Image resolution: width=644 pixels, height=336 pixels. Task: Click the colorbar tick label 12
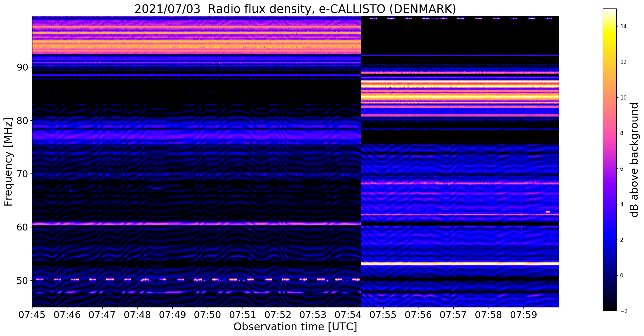[x=623, y=62]
